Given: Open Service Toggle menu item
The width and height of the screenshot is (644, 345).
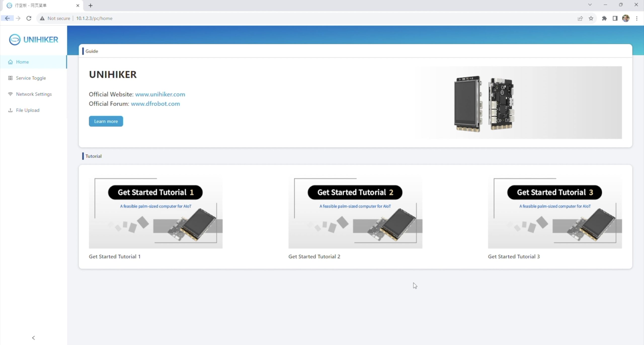Looking at the screenshot, I should (31, 78).
